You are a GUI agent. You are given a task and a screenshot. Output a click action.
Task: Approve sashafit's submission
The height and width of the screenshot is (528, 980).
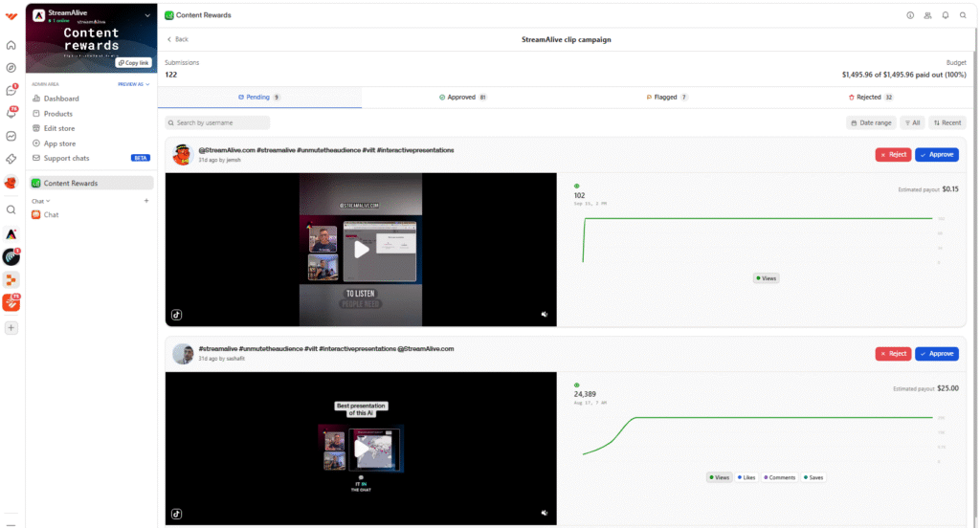(937, 354)
